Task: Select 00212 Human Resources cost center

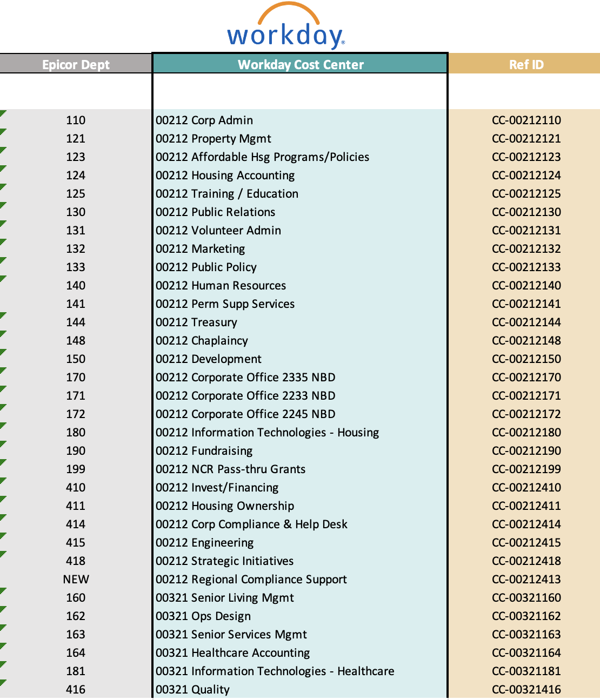Action: point(301,285)
